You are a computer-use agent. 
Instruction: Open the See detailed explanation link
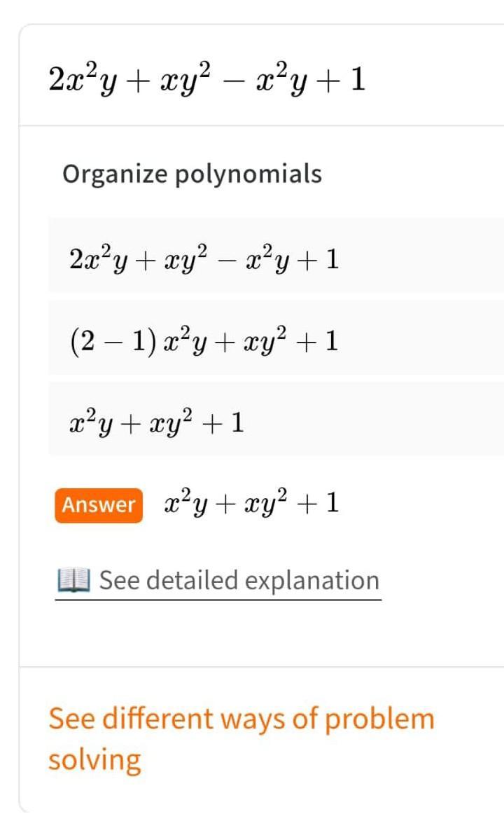click(239, 581)
